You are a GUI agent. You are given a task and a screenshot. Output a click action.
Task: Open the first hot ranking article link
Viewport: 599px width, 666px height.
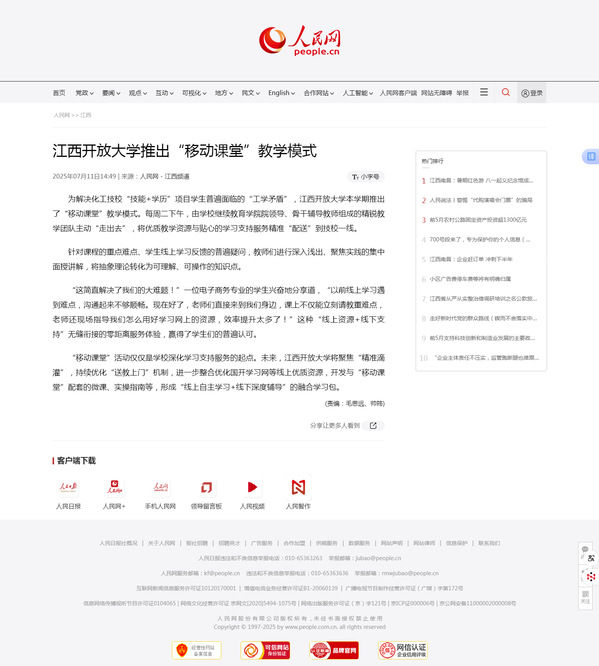(481, 181)
